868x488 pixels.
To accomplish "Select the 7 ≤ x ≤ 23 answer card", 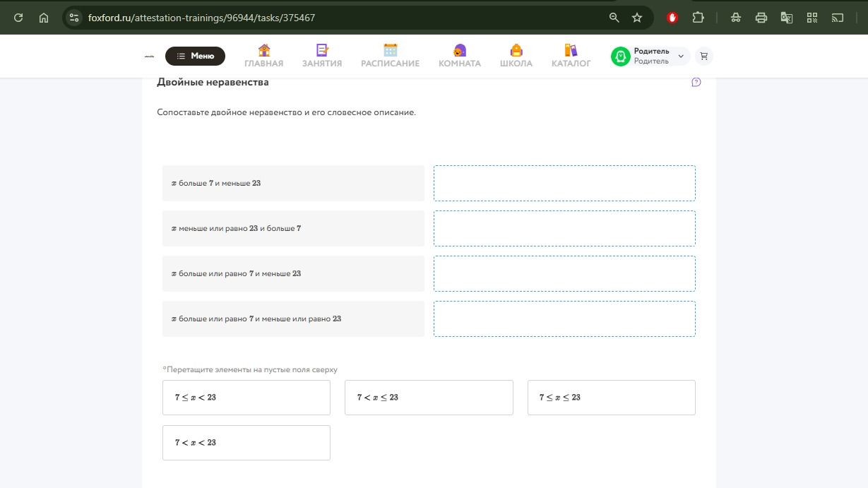I will [x=612, y=398].
